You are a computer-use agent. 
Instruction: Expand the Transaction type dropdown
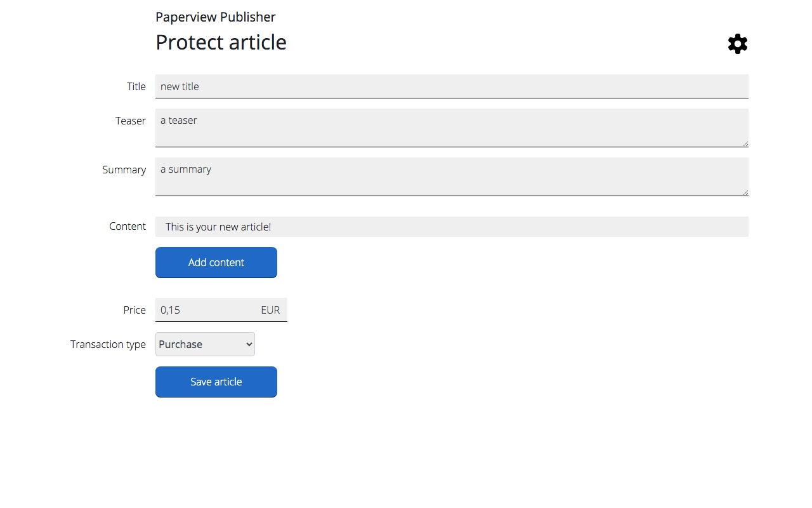point(205,344)
